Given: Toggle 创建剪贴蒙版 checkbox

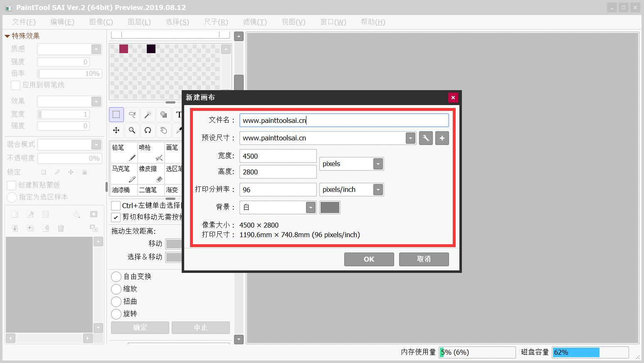Looking at the screenshot, I should click(12, 185).
